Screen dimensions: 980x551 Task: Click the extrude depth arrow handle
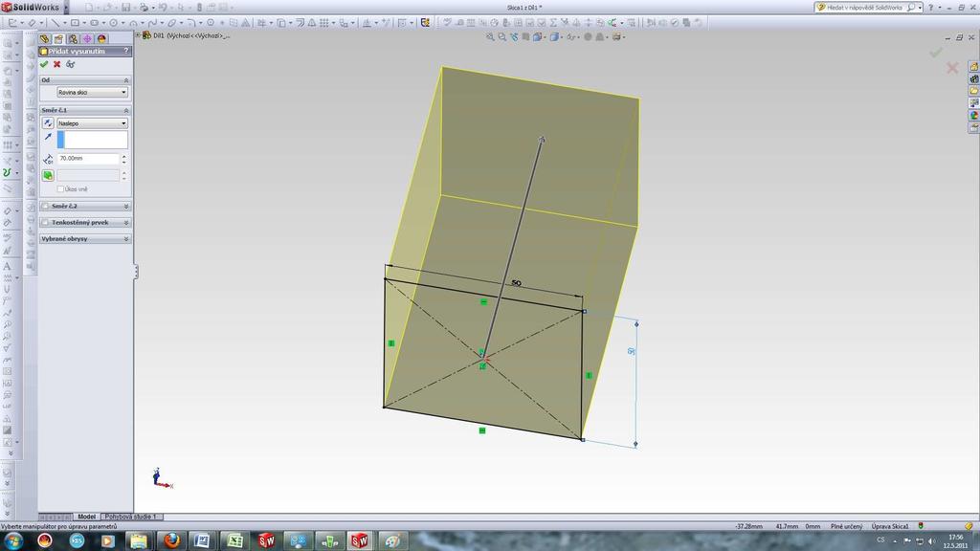(x=542, y=140)
